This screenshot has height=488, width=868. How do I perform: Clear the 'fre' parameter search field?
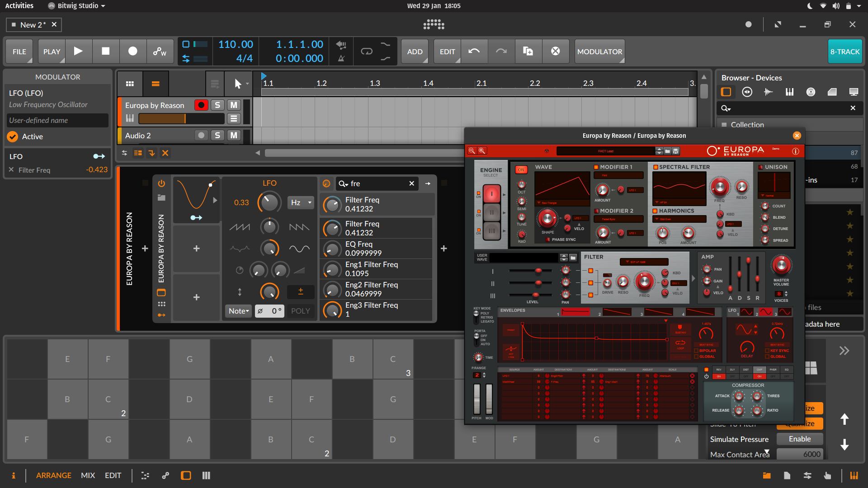(x=411, y=183)
